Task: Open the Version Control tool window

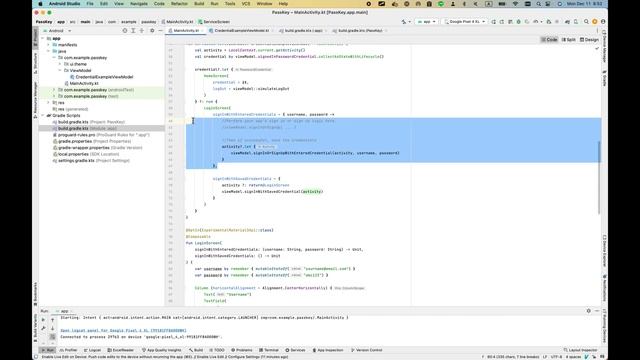Action: [x=367, y=350]
